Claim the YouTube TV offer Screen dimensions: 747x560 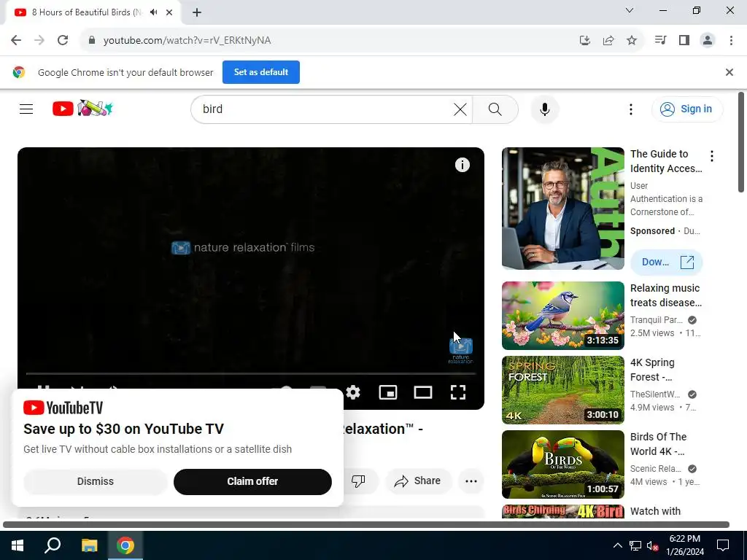252,481
